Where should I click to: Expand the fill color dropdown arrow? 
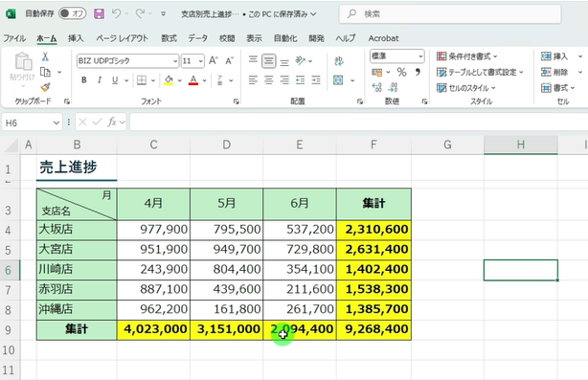tap(180, 80)
